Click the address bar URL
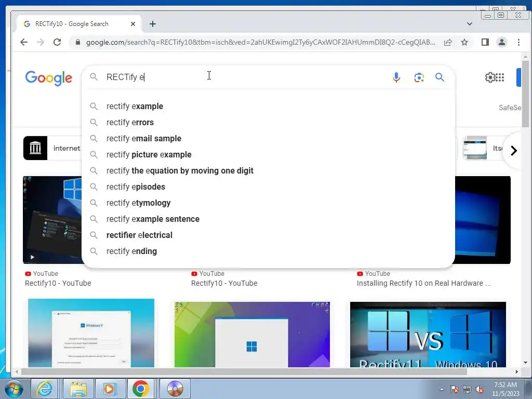The image size is (532, 399). coord(261,43)
